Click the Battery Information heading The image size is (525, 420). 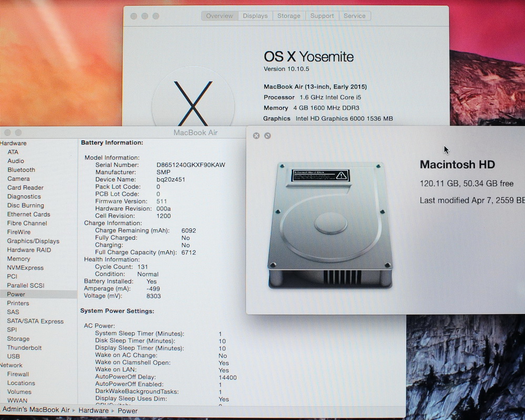[112, 143]
